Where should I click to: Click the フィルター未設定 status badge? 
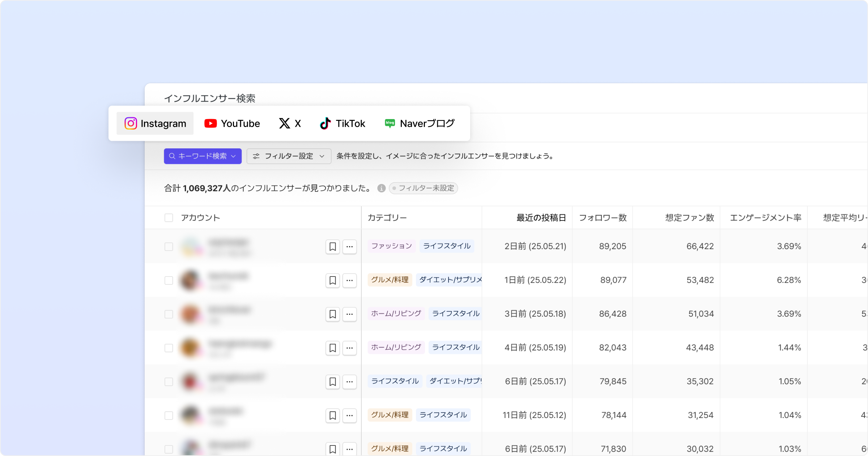pos(423,188)
